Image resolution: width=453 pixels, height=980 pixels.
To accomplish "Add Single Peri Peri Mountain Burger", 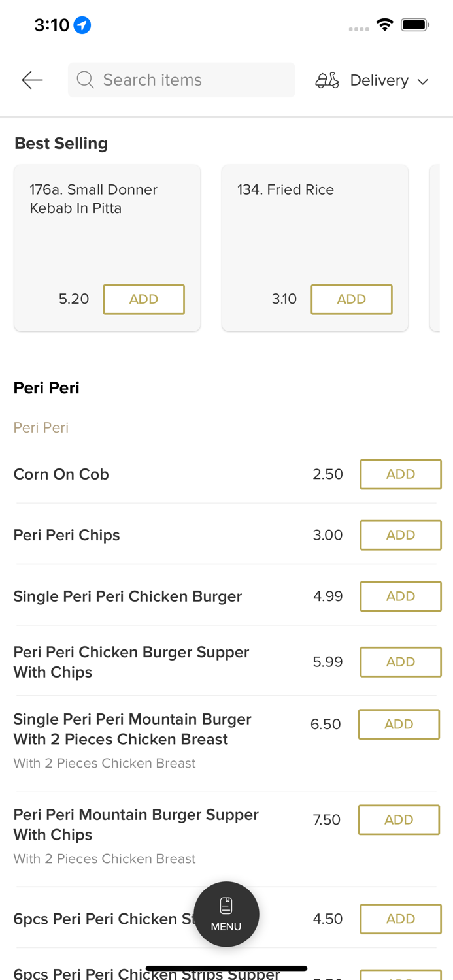I will coord(399,724).
